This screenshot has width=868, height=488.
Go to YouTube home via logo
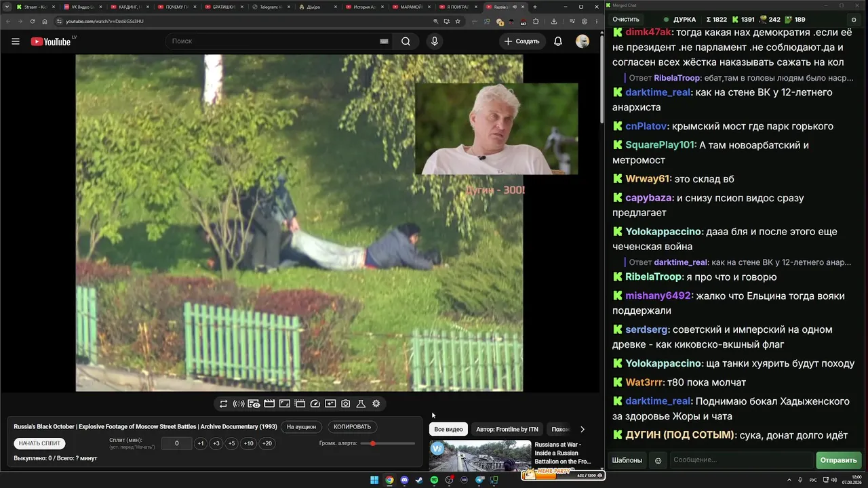tap(51, 41)
